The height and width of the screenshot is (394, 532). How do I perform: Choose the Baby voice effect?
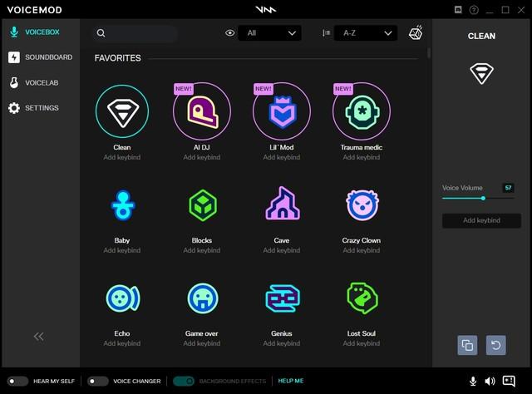click(122, 204)
